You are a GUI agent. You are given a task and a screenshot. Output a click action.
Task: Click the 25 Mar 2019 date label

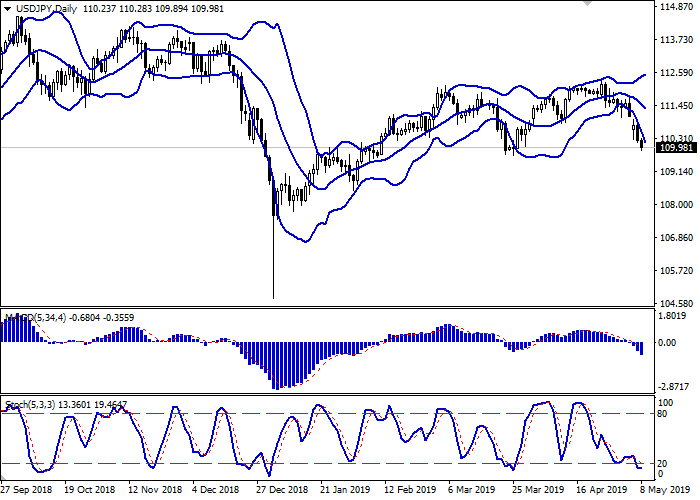point(538,490)
